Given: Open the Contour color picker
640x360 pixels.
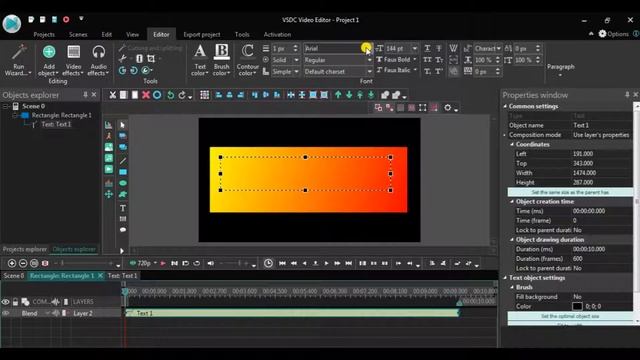Looking at the screenshot, I should point(247,60).
